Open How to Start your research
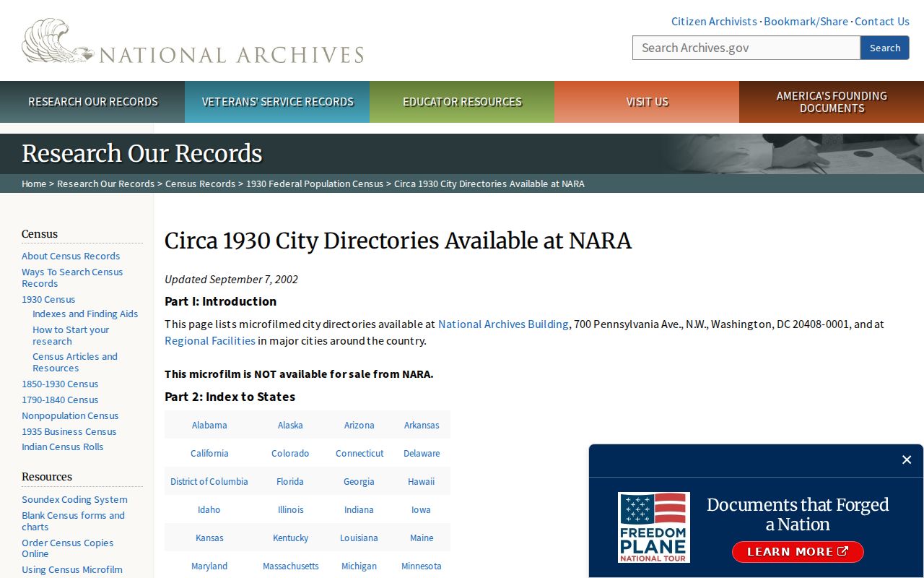The height and width of the screenshot is (578, 924). point(71,335)
